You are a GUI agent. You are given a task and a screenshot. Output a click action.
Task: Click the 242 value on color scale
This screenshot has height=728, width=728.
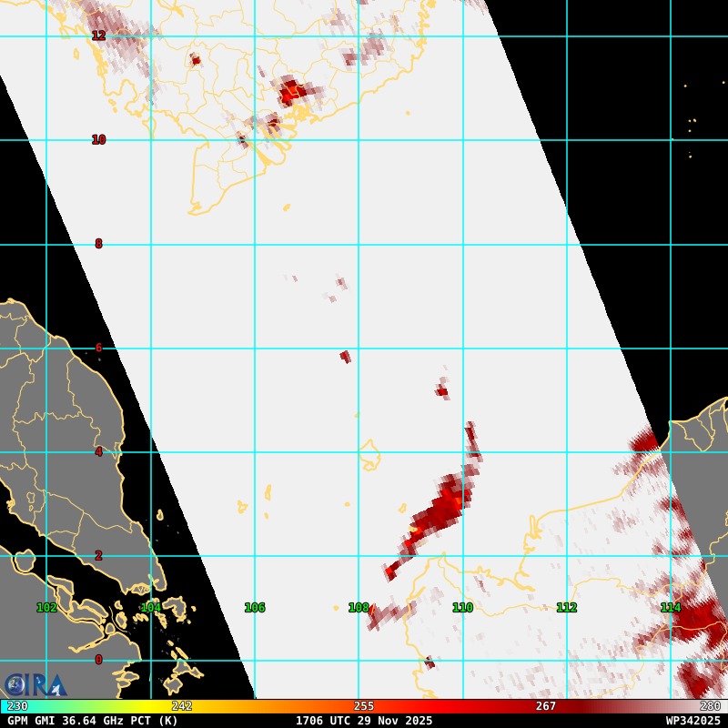tap(181, 706)
